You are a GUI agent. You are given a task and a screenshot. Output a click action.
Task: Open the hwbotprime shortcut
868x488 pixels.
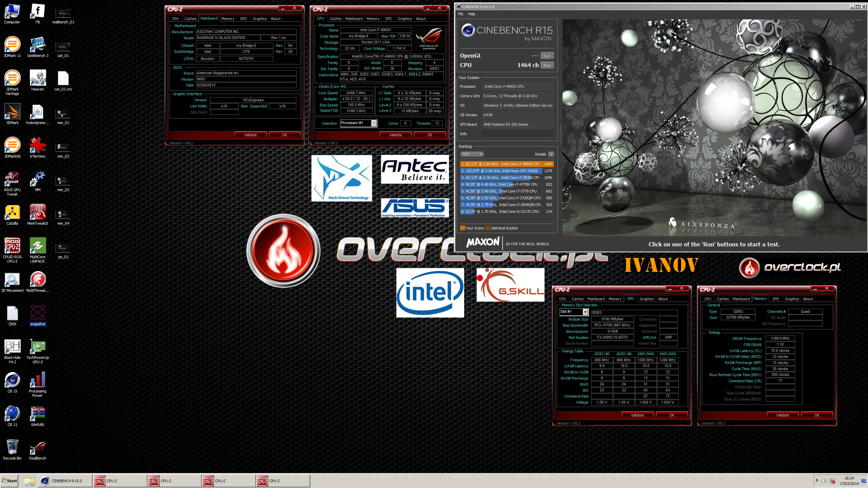tap(38, 115)
